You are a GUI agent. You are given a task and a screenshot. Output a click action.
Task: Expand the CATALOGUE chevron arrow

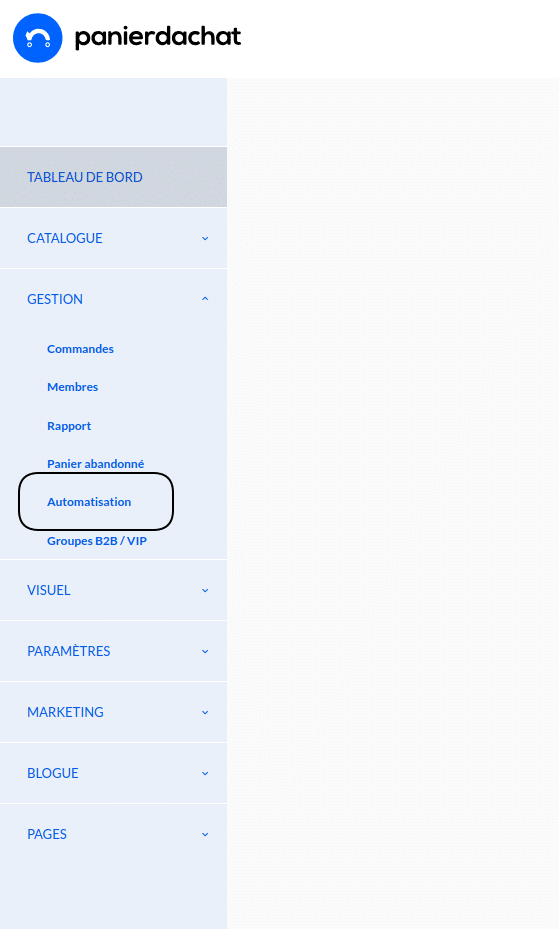(205, 238)
